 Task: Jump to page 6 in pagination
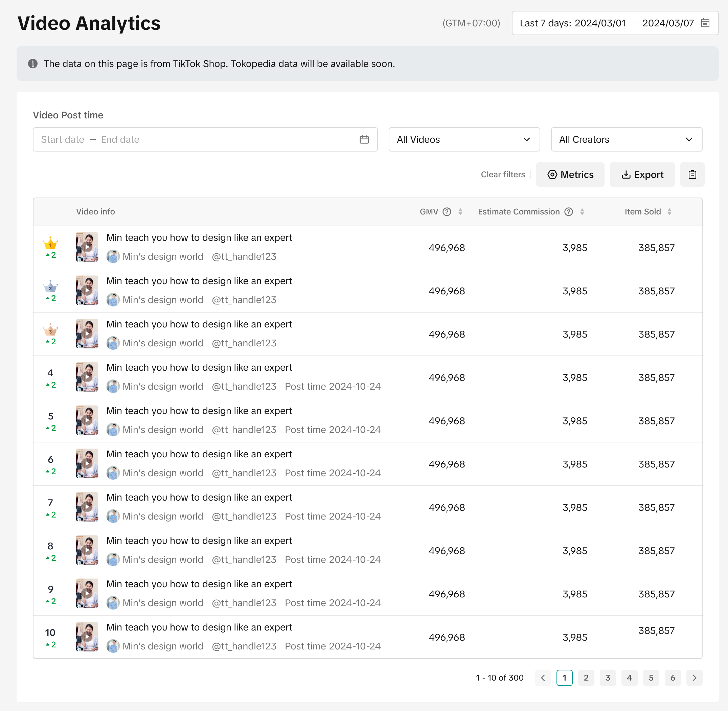point(672,678)
